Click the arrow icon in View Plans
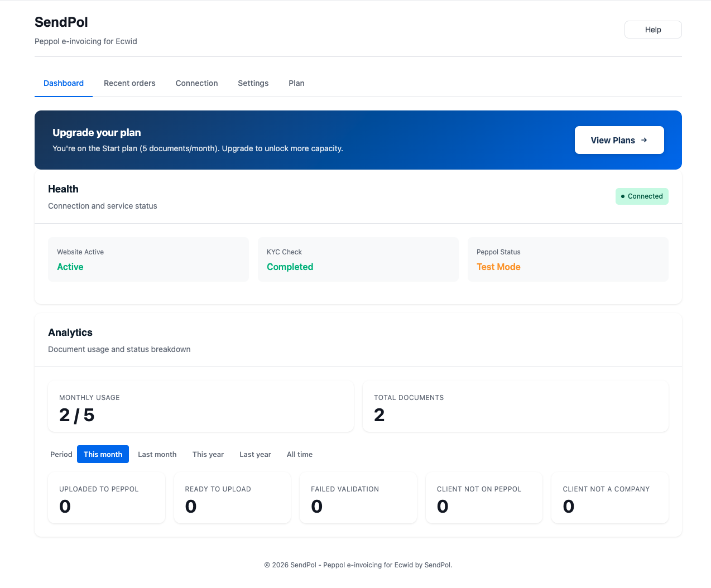 click(644, 140)
